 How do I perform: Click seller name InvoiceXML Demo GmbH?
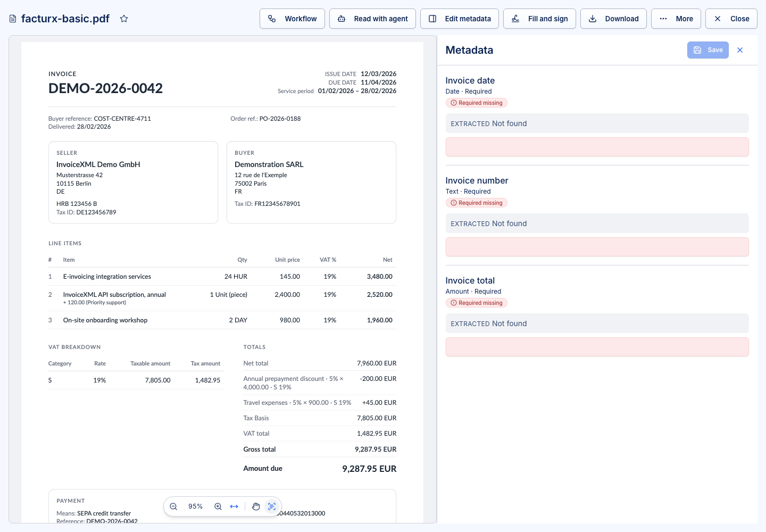[x=98, y=164]
